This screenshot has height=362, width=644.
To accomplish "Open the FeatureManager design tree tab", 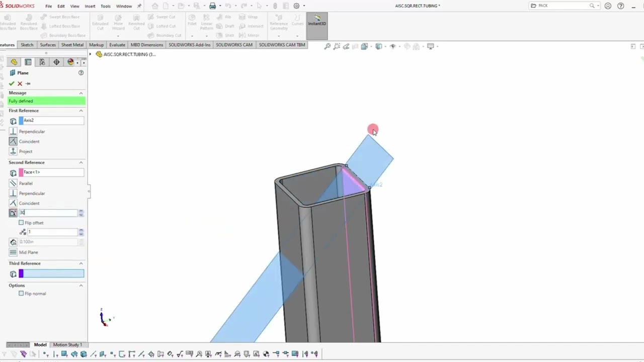I will pos(14,62).
